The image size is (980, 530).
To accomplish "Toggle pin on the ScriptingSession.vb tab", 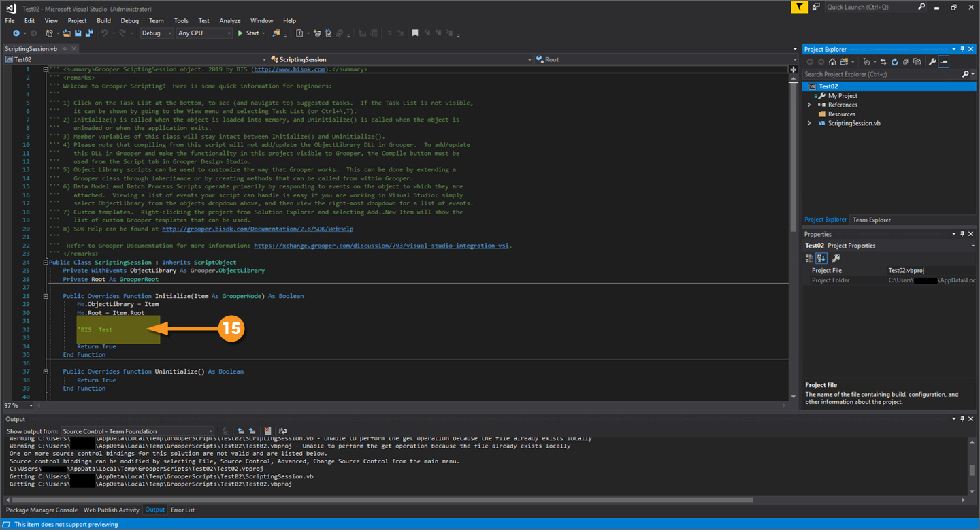I will pyautogui.click(x=65, y=49).
